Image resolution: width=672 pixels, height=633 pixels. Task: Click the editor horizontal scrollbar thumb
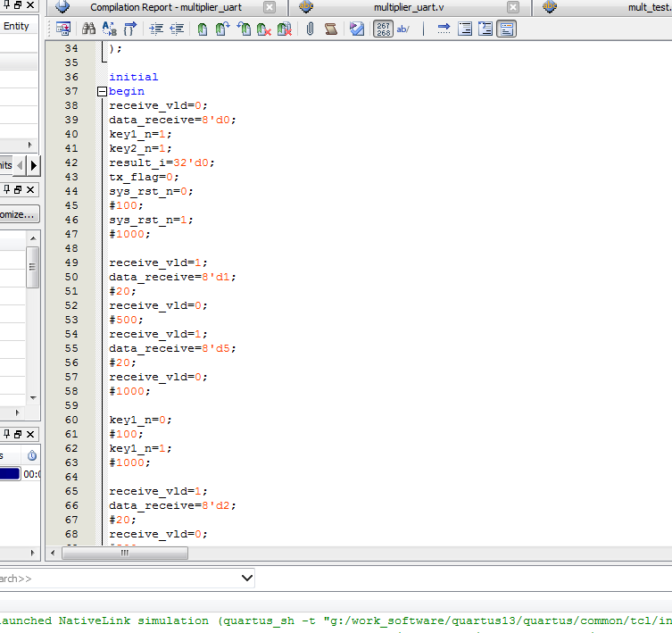124,553
